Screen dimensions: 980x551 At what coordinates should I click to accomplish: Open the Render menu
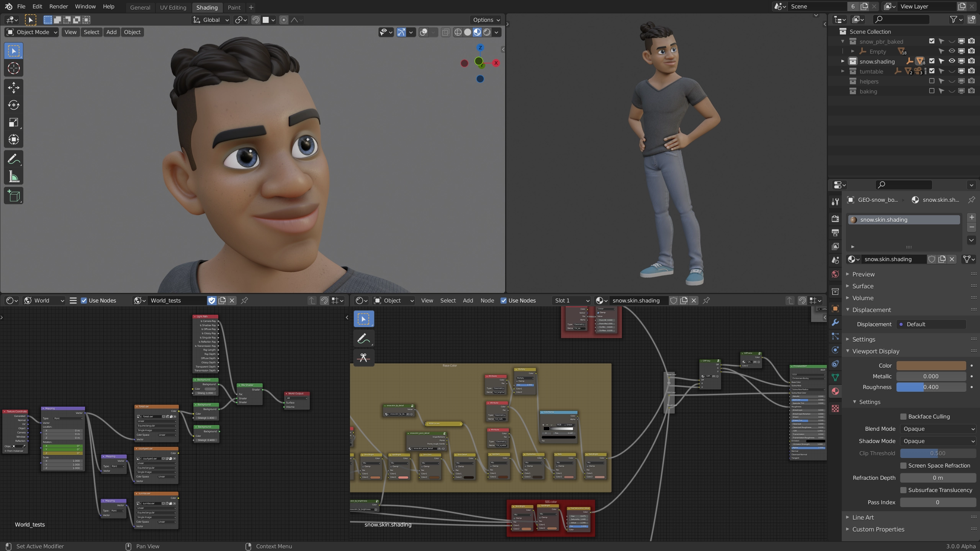click(x=58, y=7)
